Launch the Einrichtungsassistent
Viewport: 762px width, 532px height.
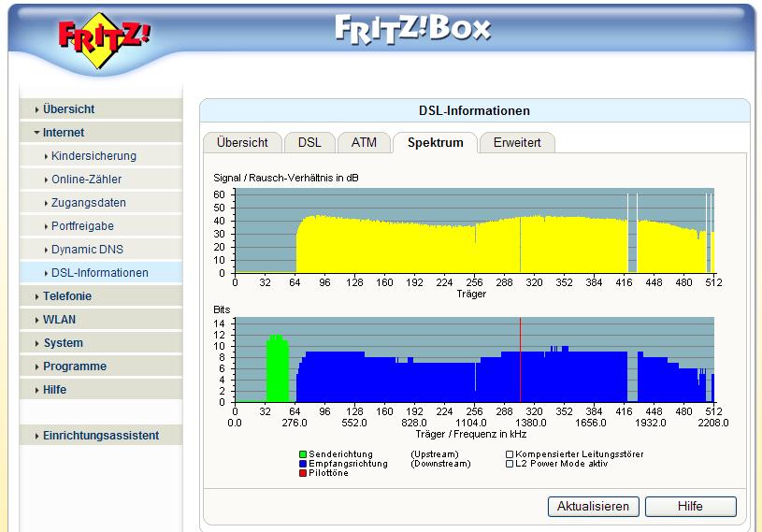101,436
